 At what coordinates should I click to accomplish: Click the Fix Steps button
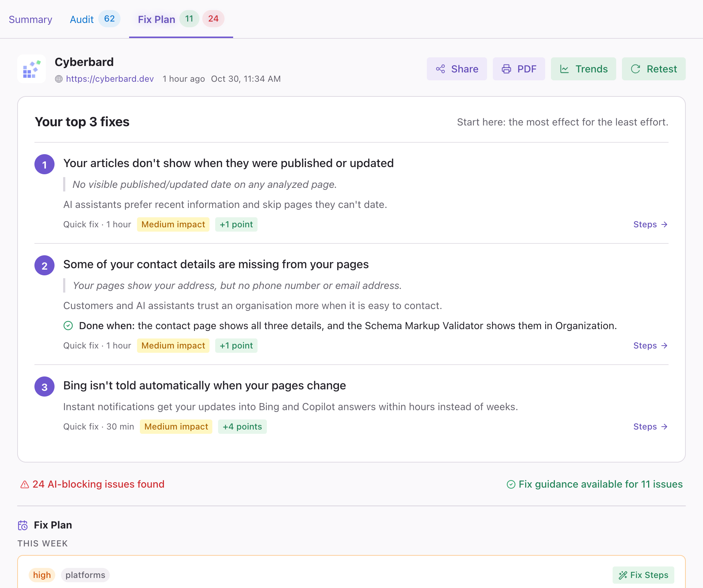pos(643,575)
